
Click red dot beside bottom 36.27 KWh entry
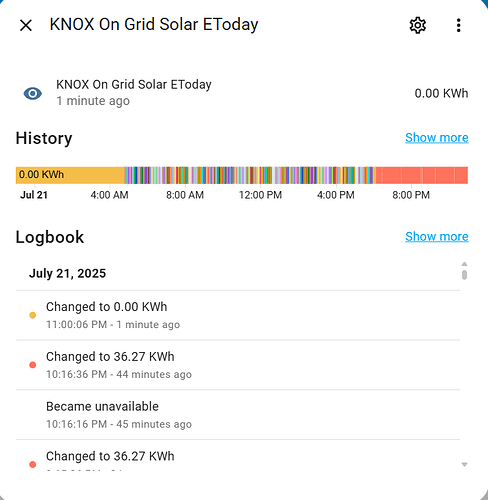pos(33,464)
